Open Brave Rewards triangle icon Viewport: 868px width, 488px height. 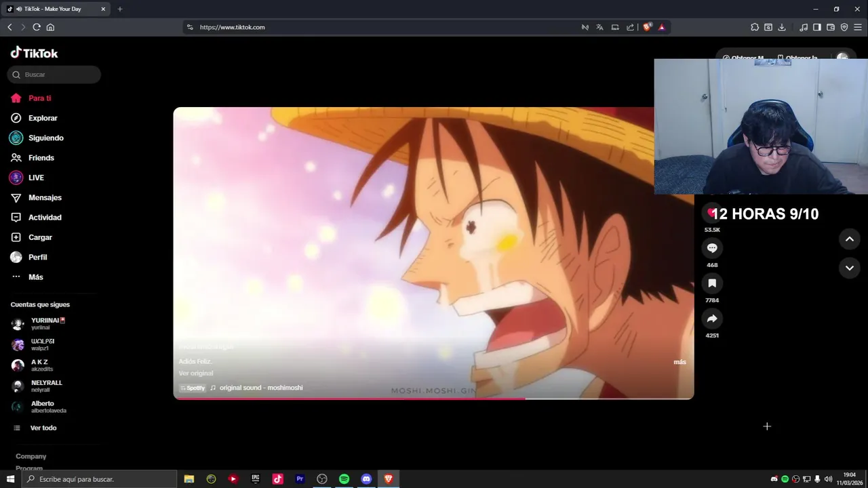click(x=661, y=27)
